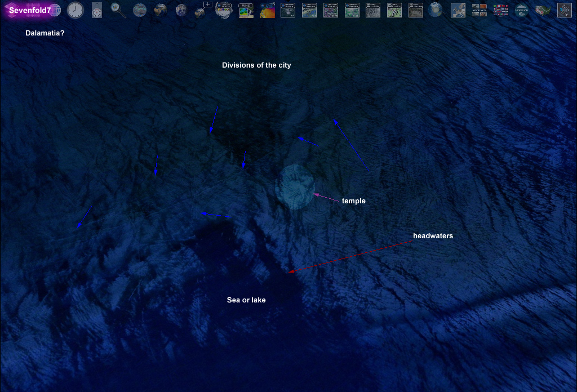This screenshot has height=392, width=577.
Task: Open the magnifying glass place search
Action: pos(118,10)
